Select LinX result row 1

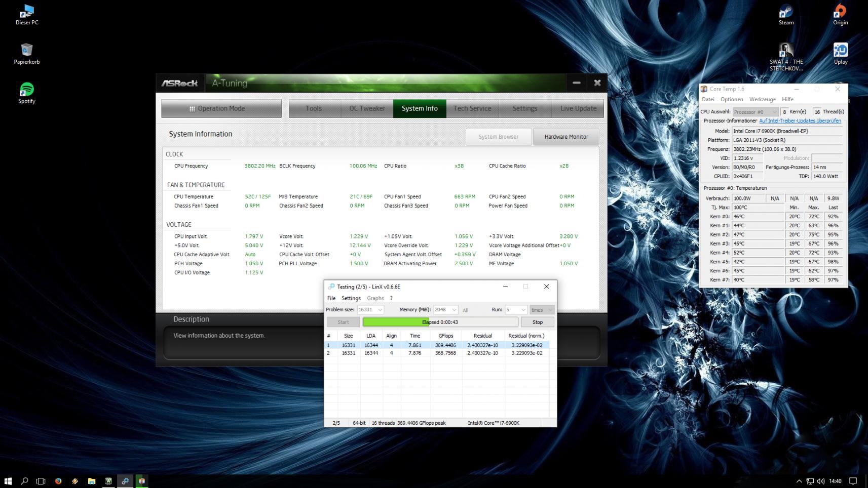(x=437, y=345)
